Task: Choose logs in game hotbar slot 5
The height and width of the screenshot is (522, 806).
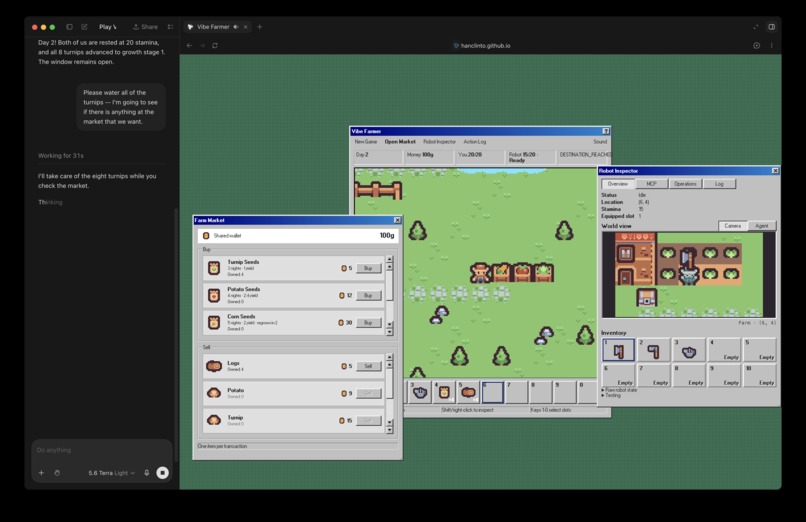Action: tap(468, 393)
